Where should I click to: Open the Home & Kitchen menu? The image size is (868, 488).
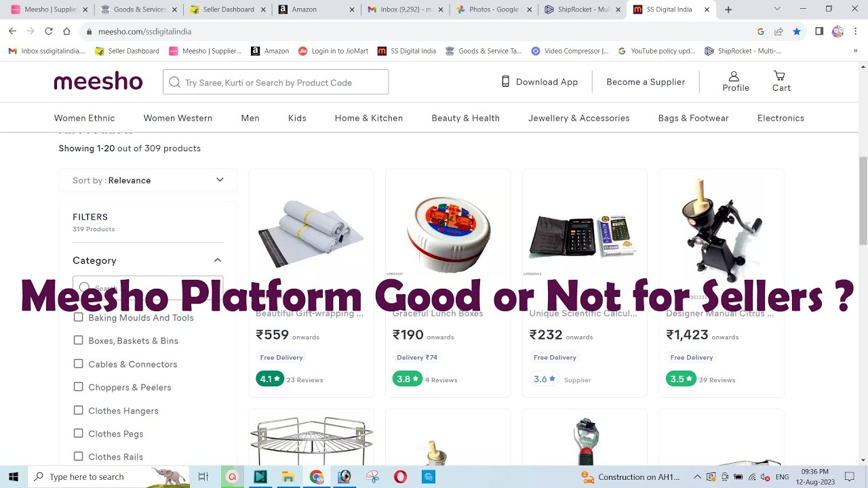tap(369, 118)
